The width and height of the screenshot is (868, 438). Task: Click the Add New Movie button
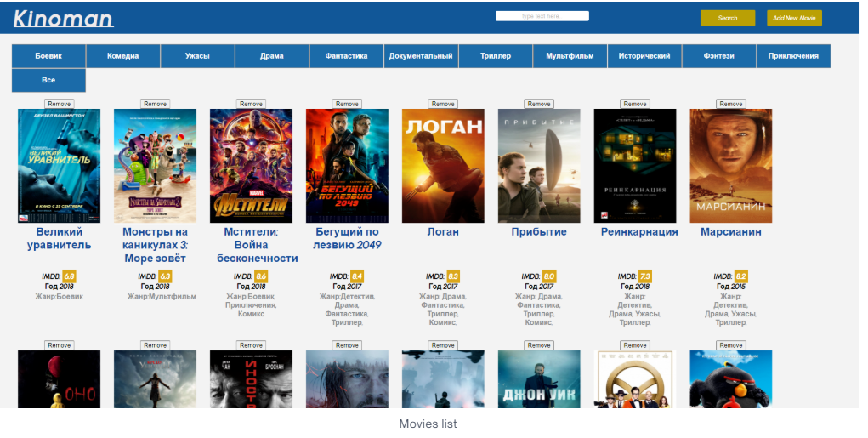click(794, 18)
